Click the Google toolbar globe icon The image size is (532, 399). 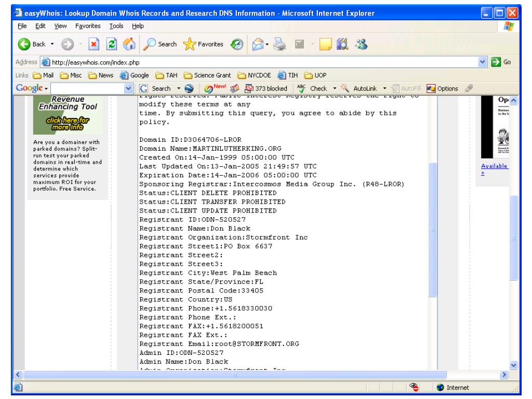pos(189,88)
